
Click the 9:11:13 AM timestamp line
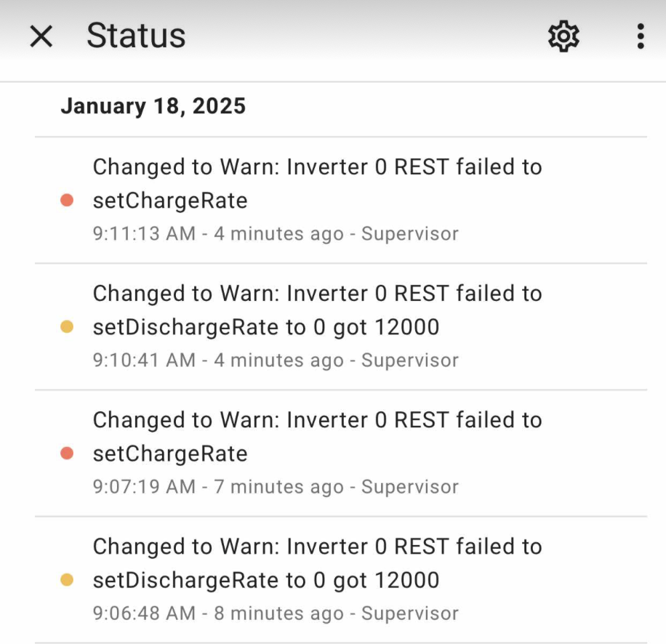click(276, 233)
